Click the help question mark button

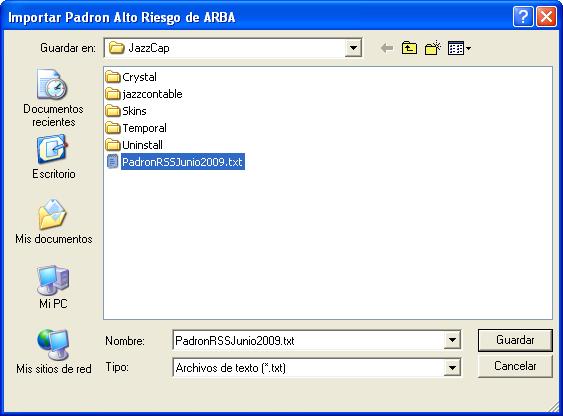tap(523, 17)
